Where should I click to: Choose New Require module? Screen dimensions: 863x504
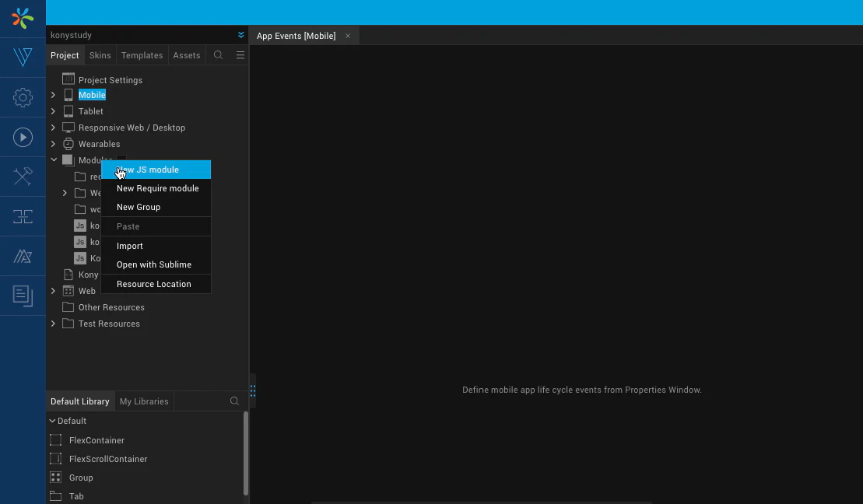[156, 188]
